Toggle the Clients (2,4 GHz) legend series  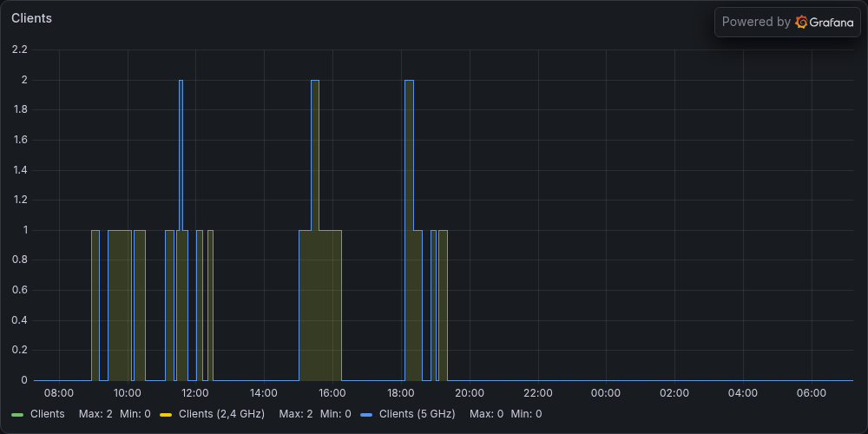(221, 414)
